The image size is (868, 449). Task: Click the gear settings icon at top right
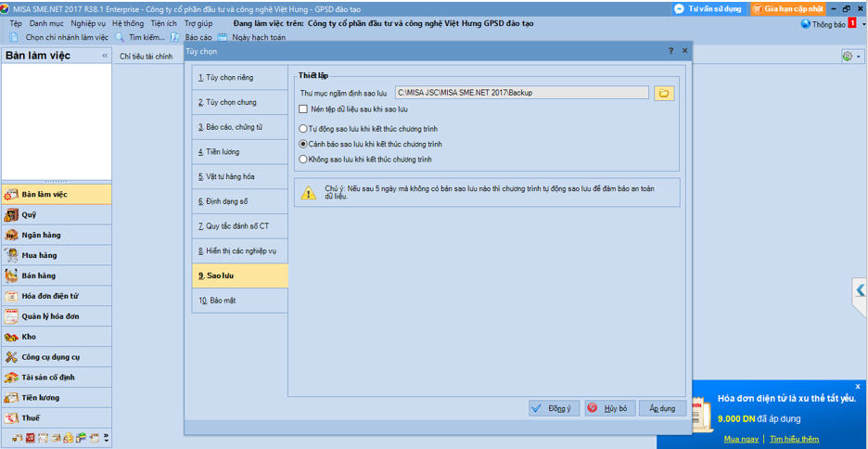coord(847,57)
